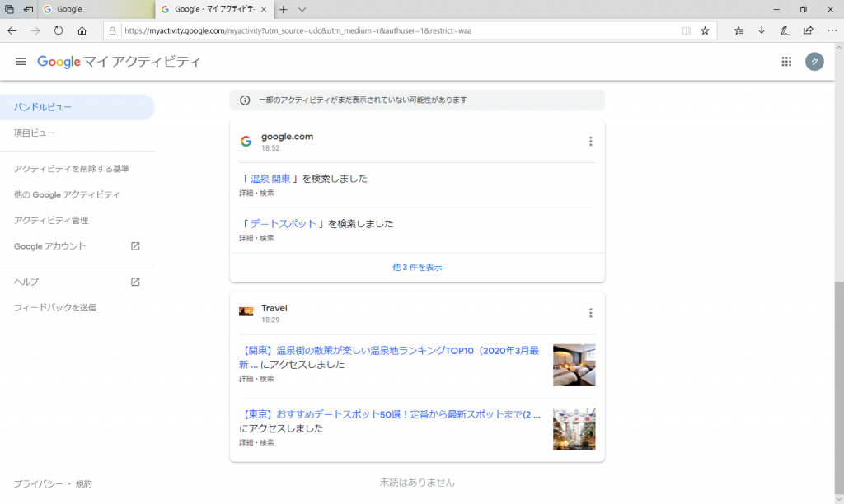Go to the browser home page

click(82, 30)
